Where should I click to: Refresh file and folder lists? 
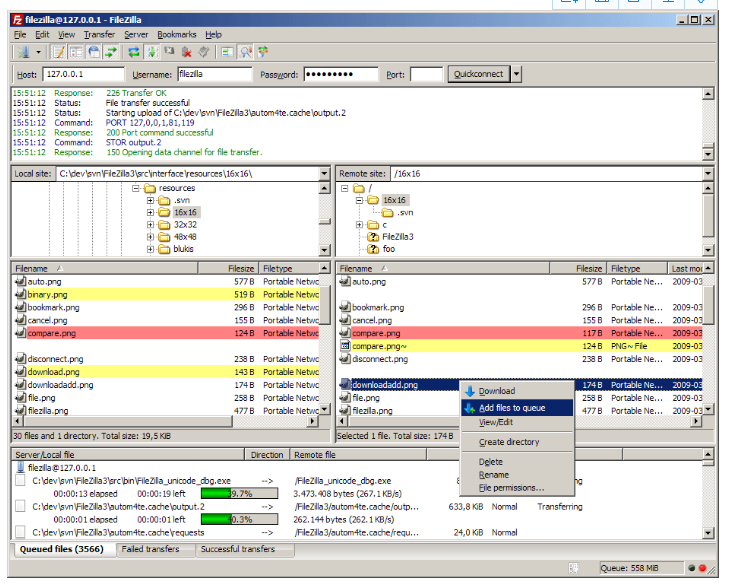click(x=134, y=52)
